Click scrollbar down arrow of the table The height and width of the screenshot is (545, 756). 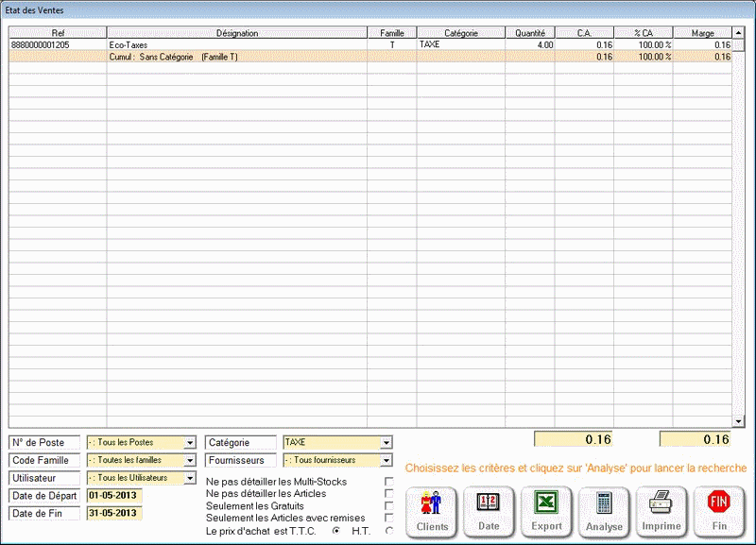click(x=738, y=421)
